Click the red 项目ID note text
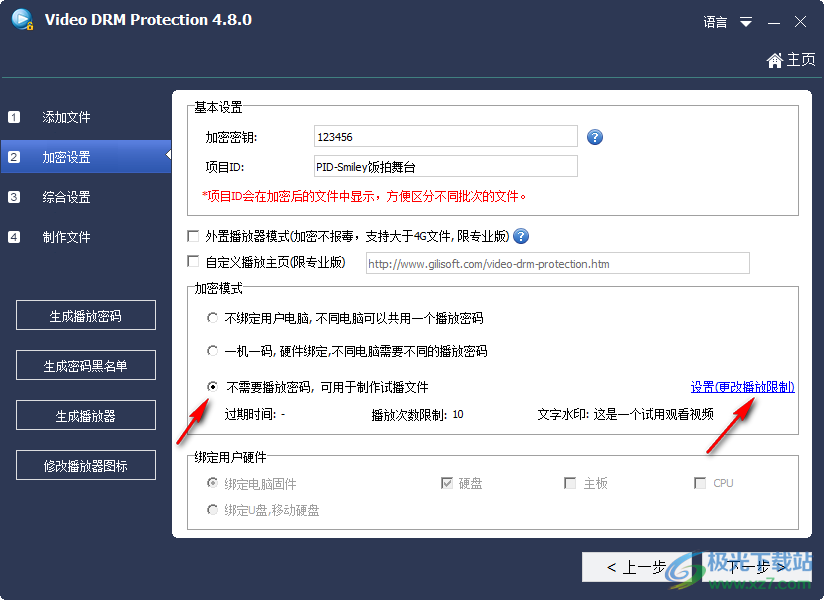Viewport: 824px width, 600px height. pos(364,196)
